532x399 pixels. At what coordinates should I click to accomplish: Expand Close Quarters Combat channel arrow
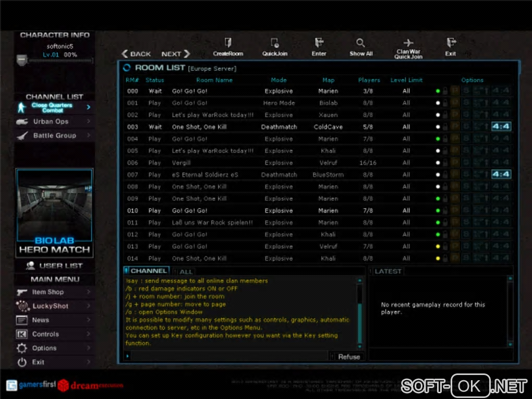click(89, 107)
